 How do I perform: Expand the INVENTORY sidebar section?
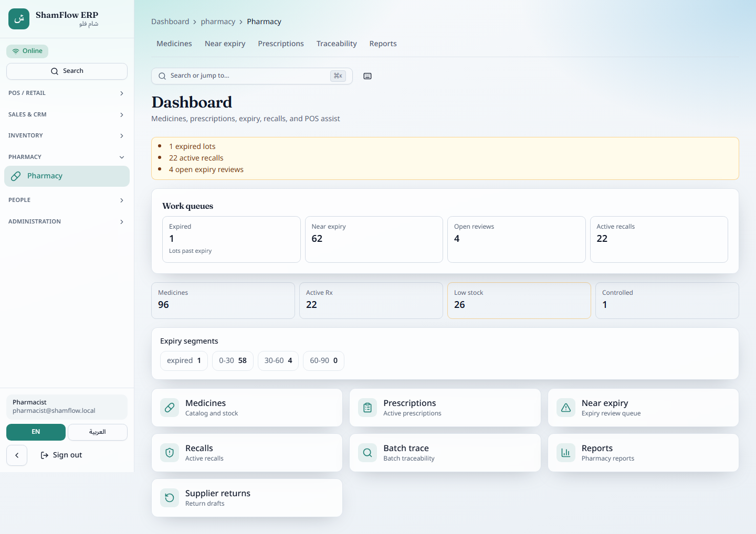(67, 136)
